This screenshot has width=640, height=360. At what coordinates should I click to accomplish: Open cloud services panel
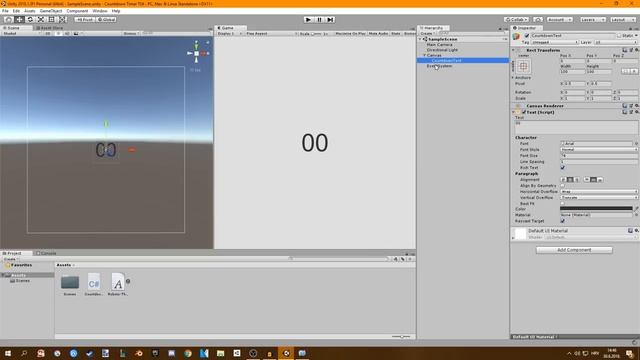coord(538,20)
